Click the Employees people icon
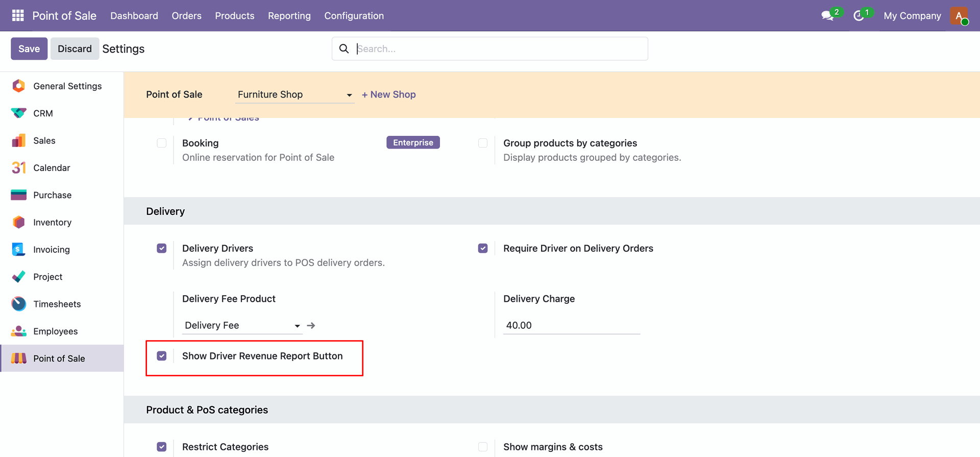Screen dimensions: 980x457 (x=18, y=331)
